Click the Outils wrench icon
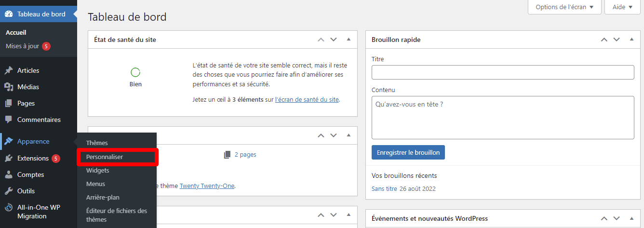The width and height of the screenshot is (644, 228). tap(9, 191)
